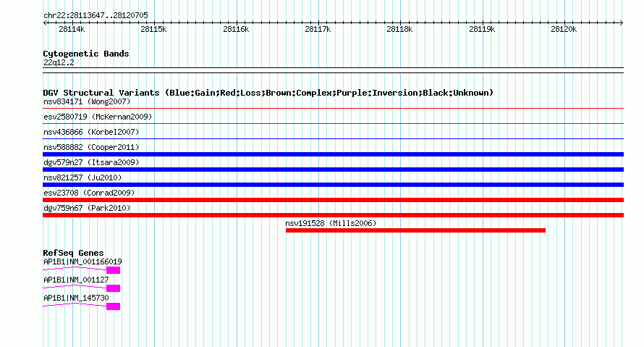Click the Cytogenetic Bands track title
644x347 pixels.
pos(86,54)
